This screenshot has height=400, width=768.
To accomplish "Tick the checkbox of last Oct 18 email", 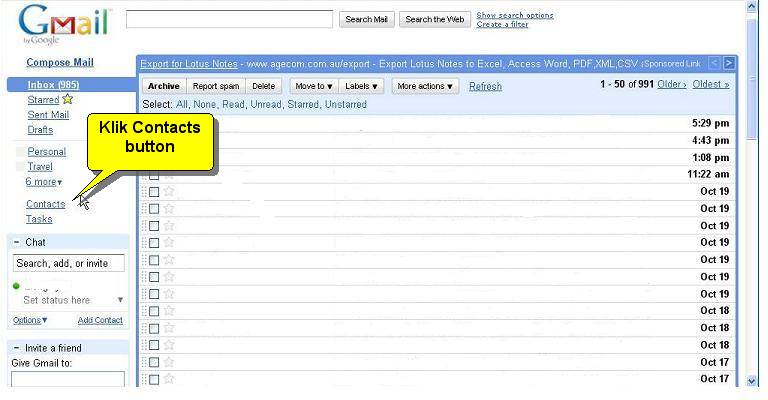I will [x=154, y=345].
